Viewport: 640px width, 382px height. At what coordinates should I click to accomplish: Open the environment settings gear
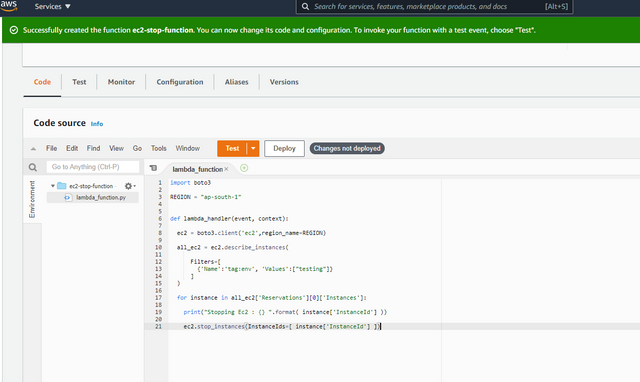click(x=129, y=186)
